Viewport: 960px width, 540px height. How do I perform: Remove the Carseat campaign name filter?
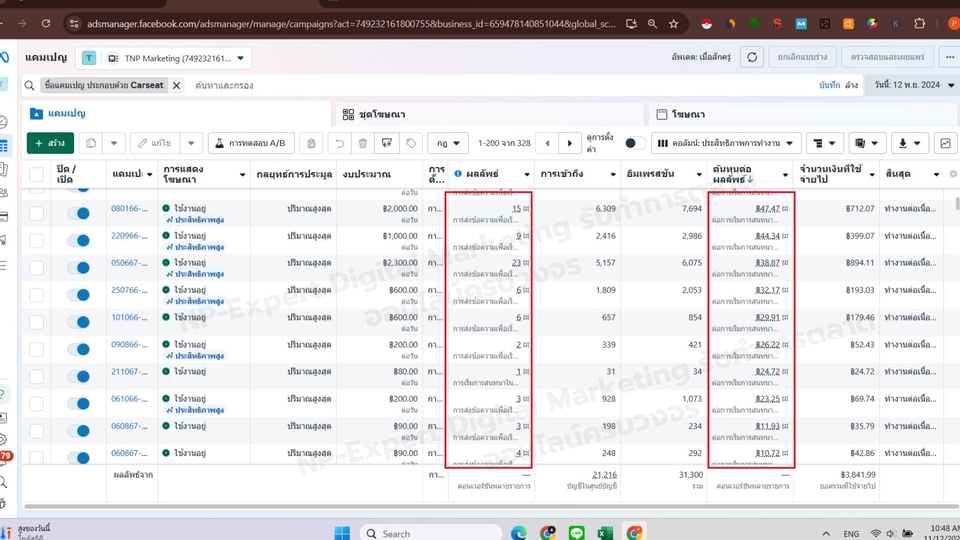[176, 85]
